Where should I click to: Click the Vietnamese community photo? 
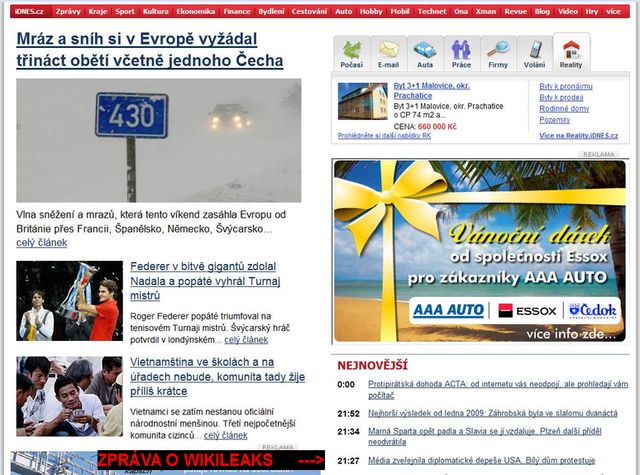tap(69, 396)
